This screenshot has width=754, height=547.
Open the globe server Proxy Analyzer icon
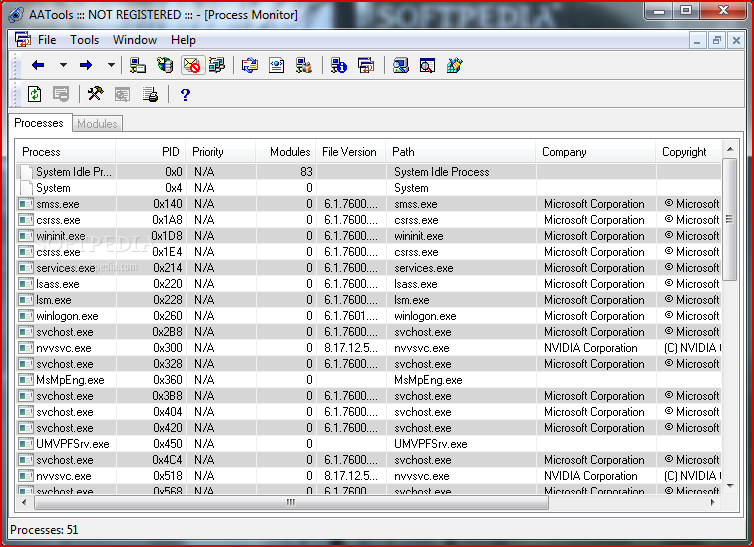pos(165,65)
